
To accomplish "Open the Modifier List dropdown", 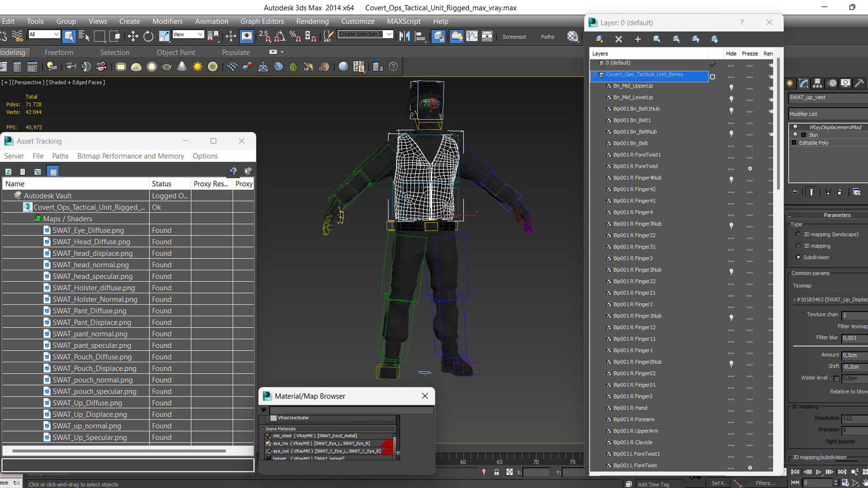I will (828, 114).
